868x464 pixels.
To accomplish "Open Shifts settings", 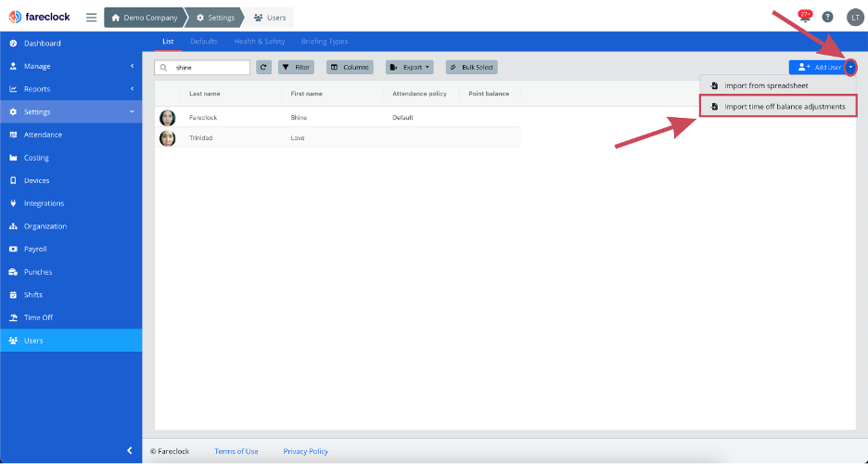I will 70,294.
